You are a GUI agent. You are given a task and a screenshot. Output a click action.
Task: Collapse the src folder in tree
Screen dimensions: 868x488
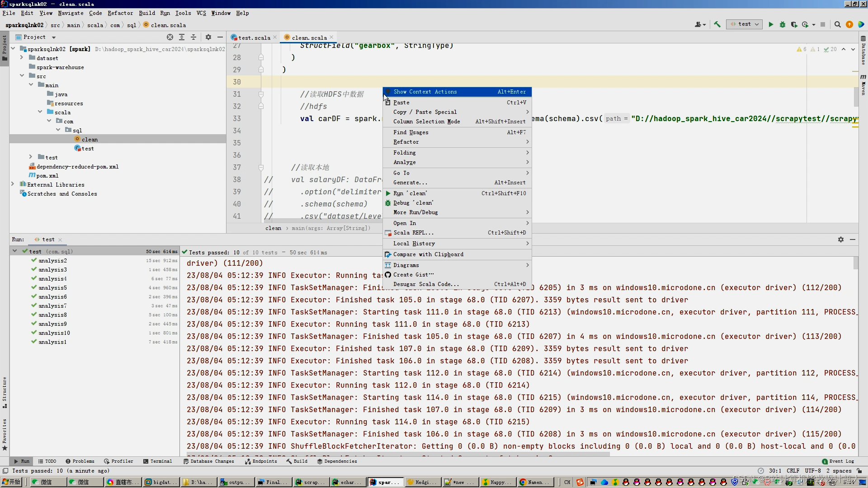pos(22,76)
